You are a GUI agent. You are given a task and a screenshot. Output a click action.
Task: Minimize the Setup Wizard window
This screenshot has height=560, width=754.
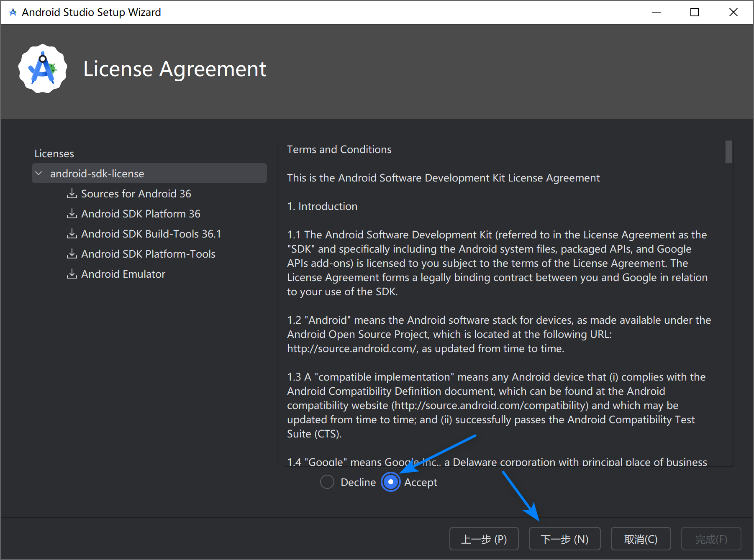tap(657, 12)
